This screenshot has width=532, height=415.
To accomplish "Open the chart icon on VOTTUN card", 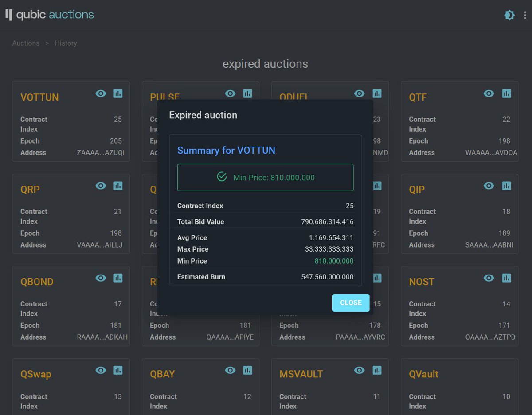I will click(118, 93).
